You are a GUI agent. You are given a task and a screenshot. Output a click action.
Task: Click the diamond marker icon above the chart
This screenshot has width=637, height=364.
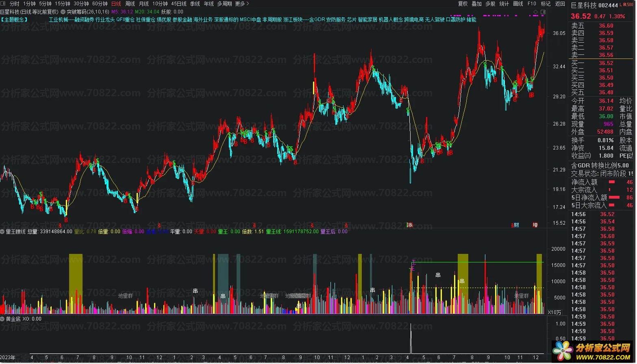pyautogui.click(x=535, y=12)
